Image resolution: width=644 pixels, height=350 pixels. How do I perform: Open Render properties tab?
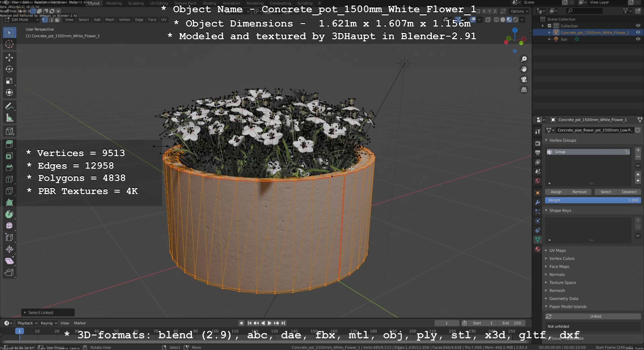click(x=538, y=143)
